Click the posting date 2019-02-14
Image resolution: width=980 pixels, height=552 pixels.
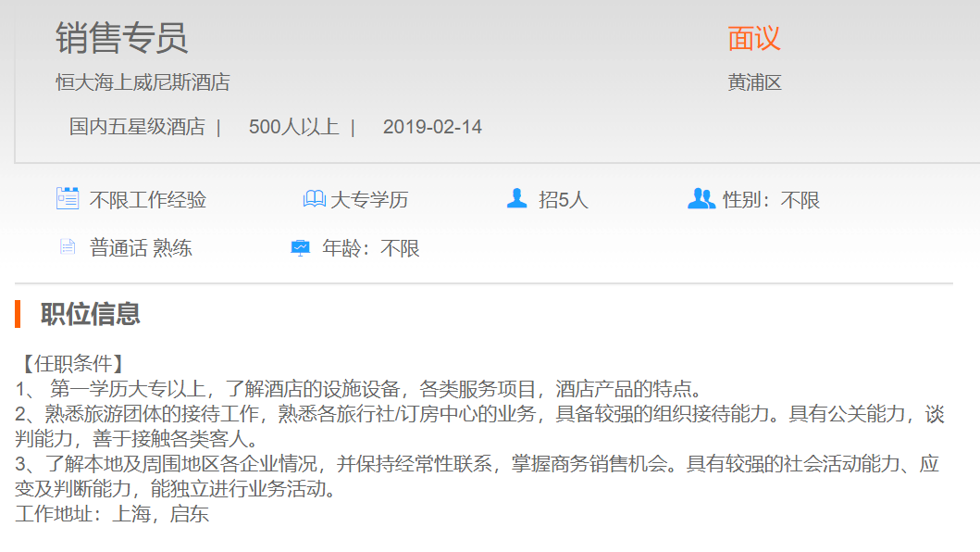(x=432, y=127)
